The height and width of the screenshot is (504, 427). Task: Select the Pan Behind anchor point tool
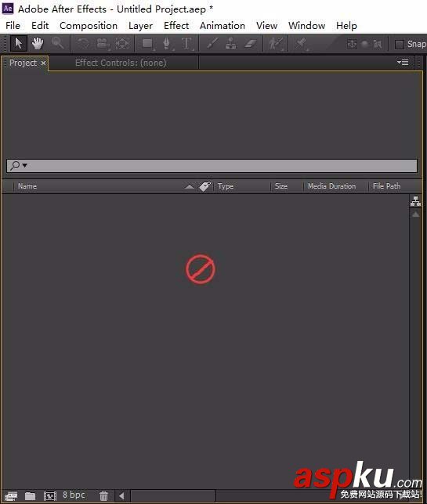tap(122, 43)
